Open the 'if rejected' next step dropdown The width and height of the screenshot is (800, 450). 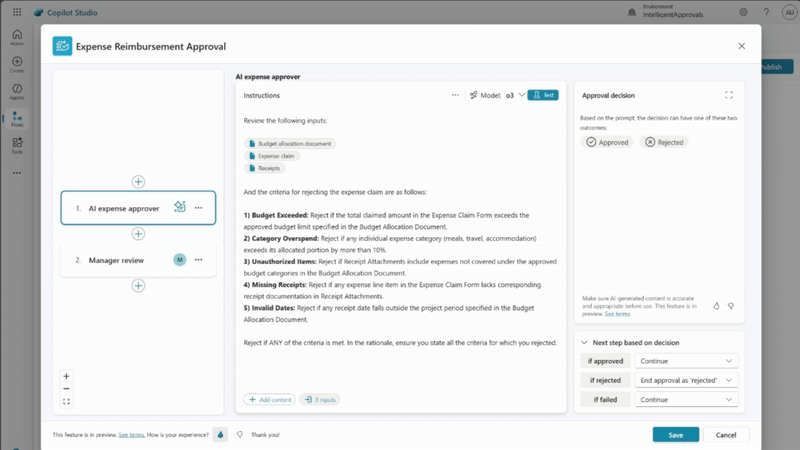click(686, 380)
